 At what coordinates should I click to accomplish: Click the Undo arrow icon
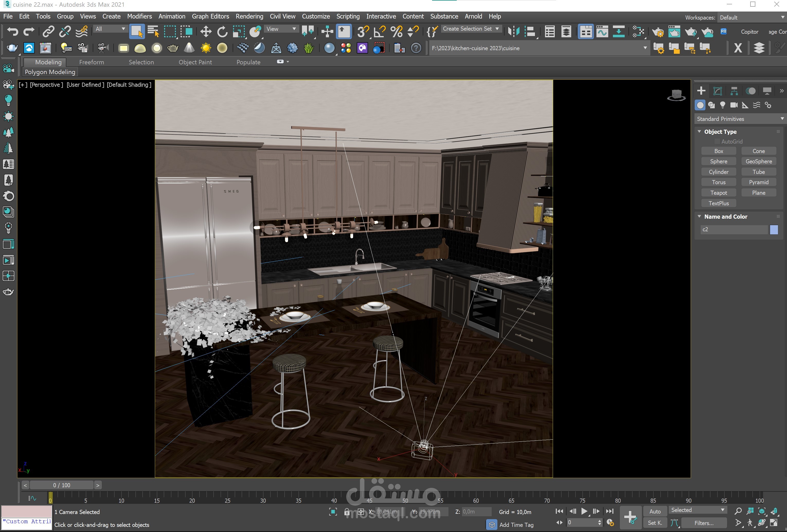pyautogui.click(x=13, y=31)
